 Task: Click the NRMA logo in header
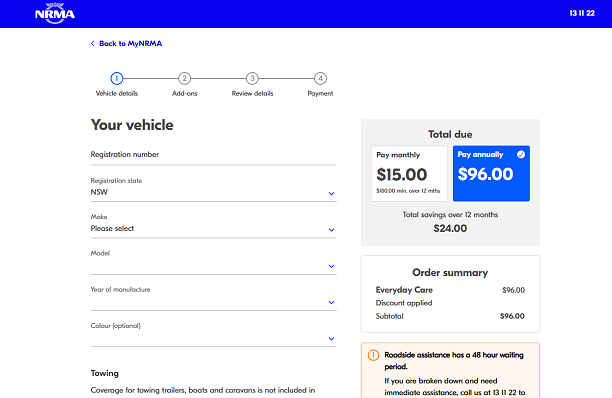pyautogui.click(x=55, y=13)
